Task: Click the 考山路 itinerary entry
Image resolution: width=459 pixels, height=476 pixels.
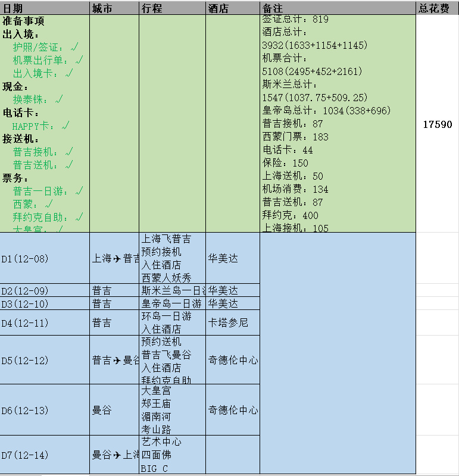Action: (156, 429)
